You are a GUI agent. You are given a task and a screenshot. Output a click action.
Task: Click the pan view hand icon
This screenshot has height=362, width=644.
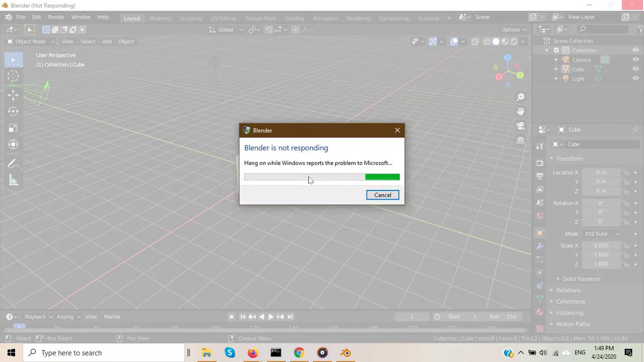(520, 111)
